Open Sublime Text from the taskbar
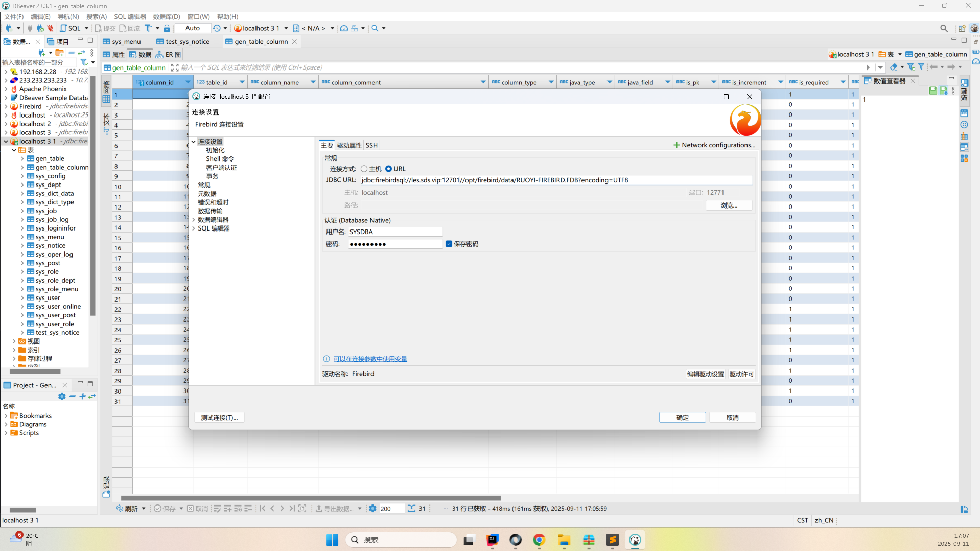Viewport: 980px width, 551px height. pyautogui.click(x=613, y=540)
